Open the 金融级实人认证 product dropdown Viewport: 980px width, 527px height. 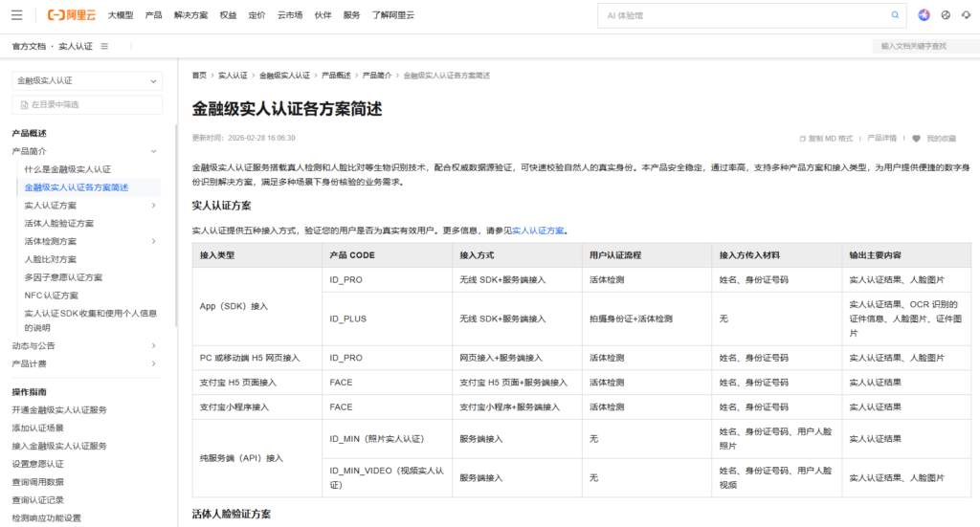[x=87, y=80]
